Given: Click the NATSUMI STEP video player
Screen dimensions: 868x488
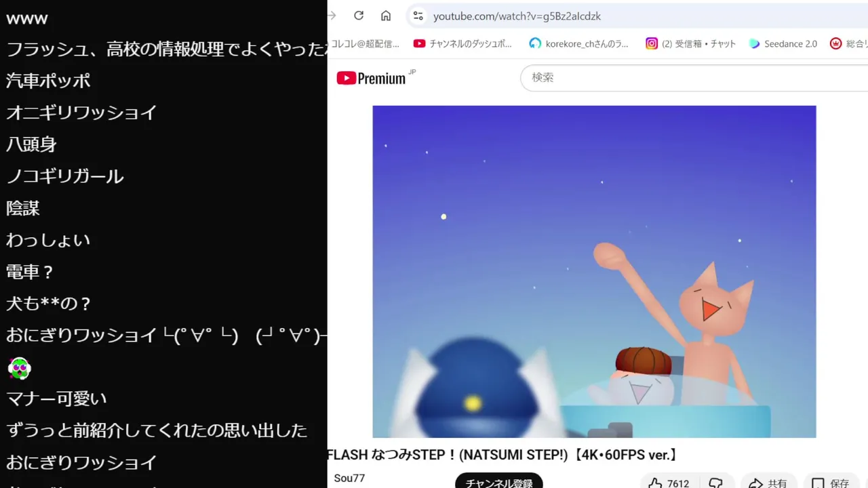Looking at the screenshot, I should click(x=594, y=271).
